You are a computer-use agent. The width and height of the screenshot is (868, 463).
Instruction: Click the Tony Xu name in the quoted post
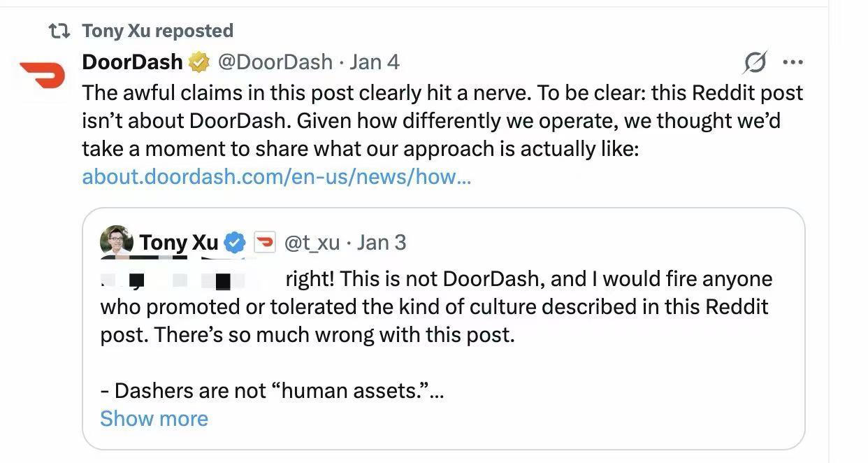coord(179,243)
